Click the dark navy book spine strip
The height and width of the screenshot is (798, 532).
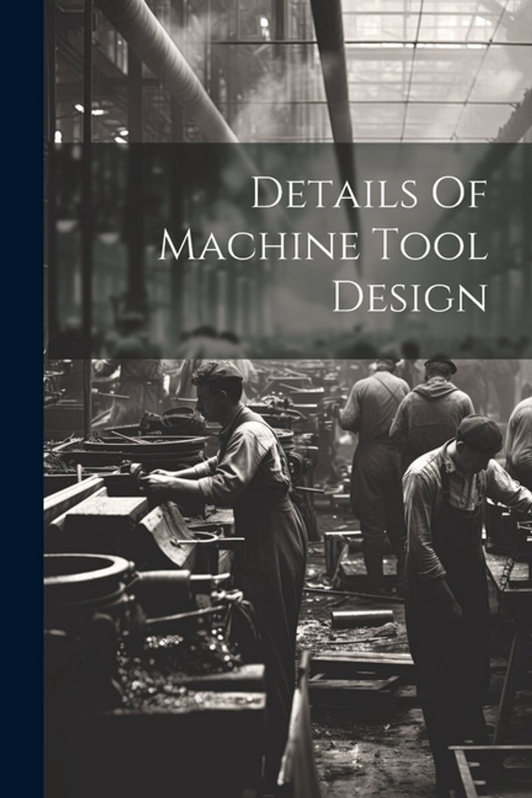(21, 399)
